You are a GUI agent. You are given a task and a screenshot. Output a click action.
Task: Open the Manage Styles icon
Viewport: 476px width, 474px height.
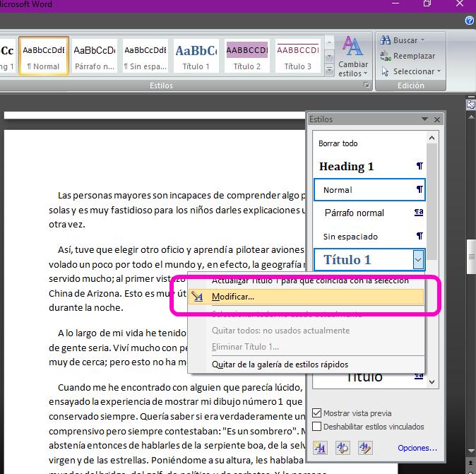[364, 447]
